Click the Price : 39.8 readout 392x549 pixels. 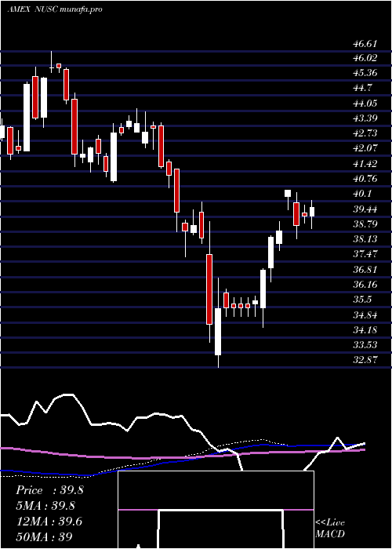coord(49,490)
